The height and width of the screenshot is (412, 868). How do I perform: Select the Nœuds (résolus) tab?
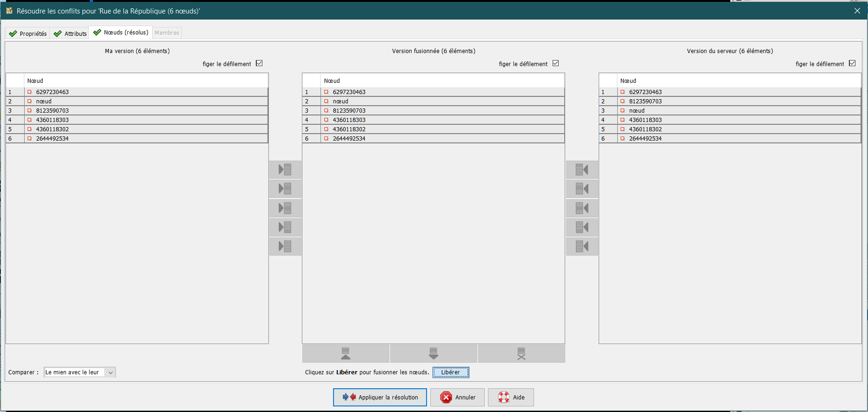(x=121, y=33)
